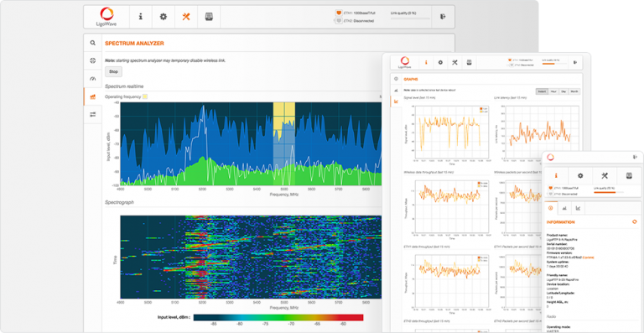
Task: Open bar chart tab in mobile window
Action: pos(564,208)
